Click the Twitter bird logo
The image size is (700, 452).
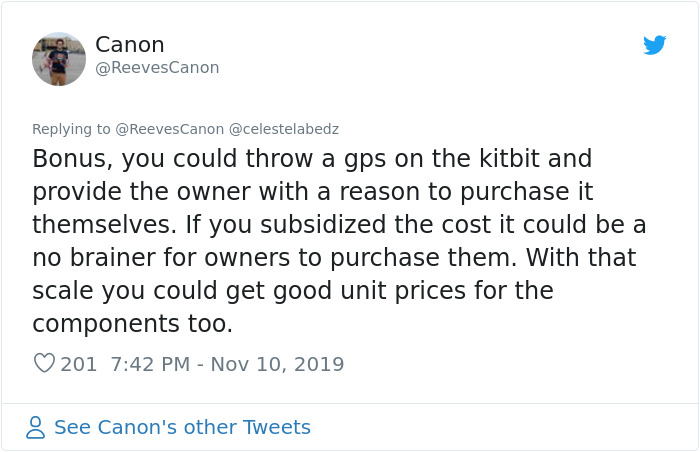[x=654, y=45]
